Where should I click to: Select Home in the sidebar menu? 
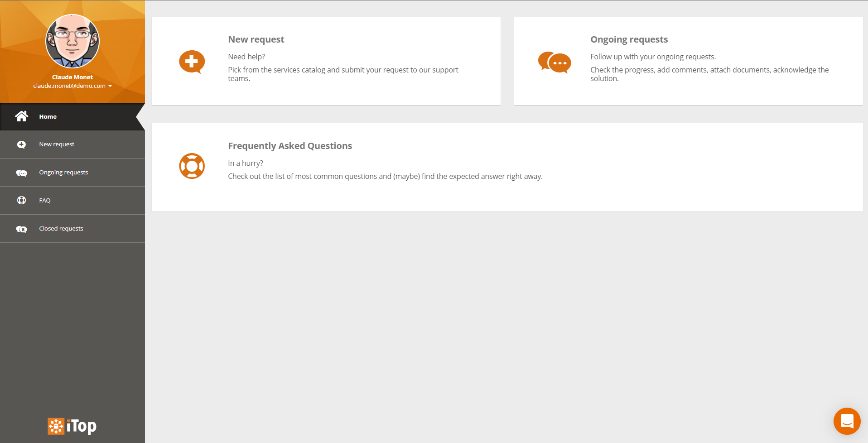coord(48,117)
